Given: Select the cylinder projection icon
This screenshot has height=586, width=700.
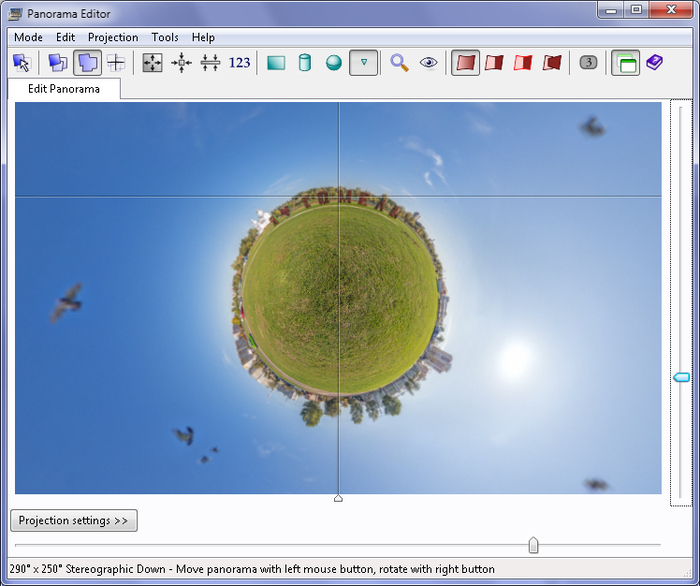Looking at the screenshot, I should tap(305, 63).
